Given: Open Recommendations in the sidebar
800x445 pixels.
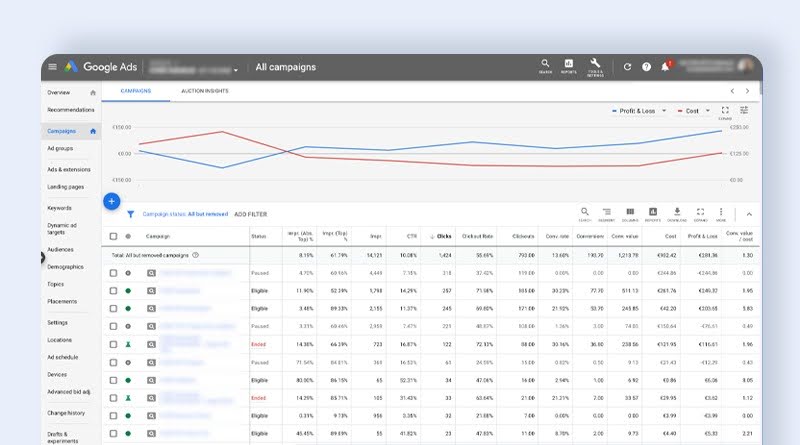Looking at the screenshot, I should pos(70,110).
